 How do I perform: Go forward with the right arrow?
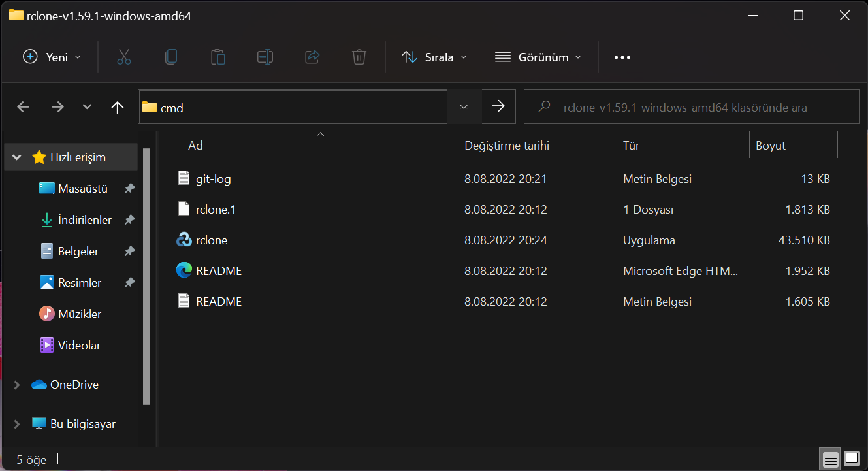[57, 107]
